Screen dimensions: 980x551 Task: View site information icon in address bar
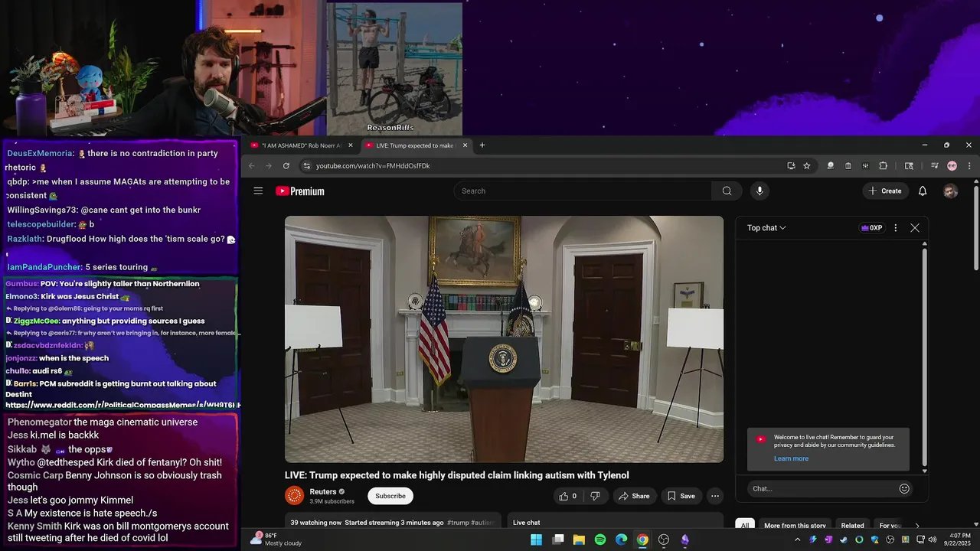click(x=306, y=165)
